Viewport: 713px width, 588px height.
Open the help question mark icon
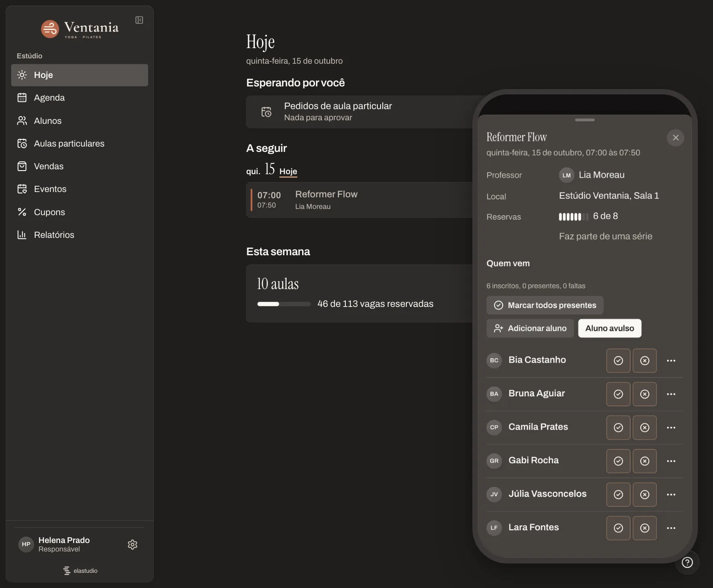click(687, 563)
